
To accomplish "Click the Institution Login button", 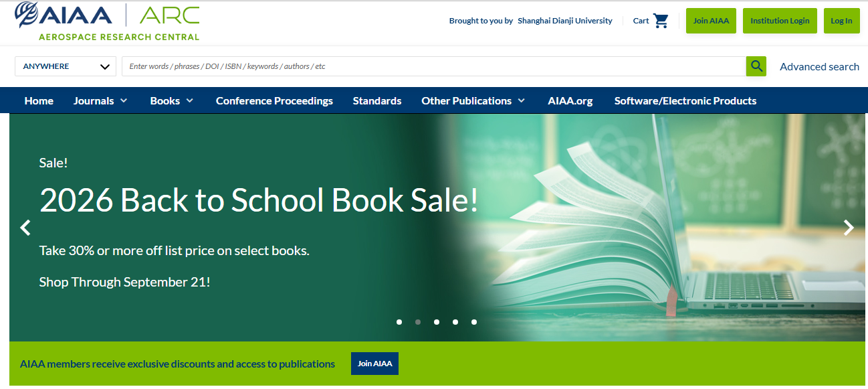I will tap(780, 21).
